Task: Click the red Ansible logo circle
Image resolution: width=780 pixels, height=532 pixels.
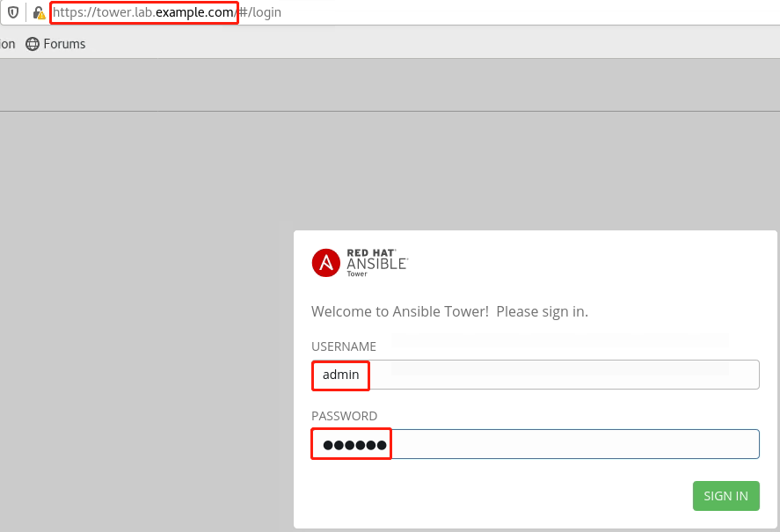Action: point(325,263)
